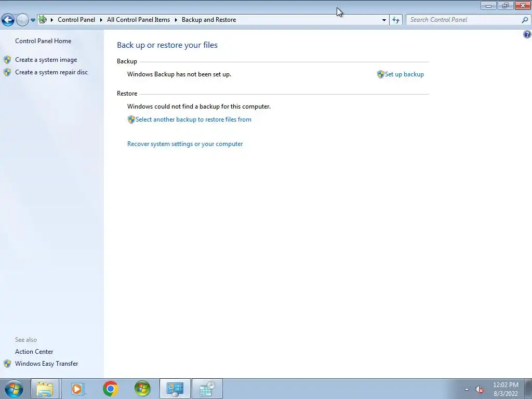Viewport: 532px width, 399px height.
Task: Open Recover system settings or your computer
Action: (185, 144)
